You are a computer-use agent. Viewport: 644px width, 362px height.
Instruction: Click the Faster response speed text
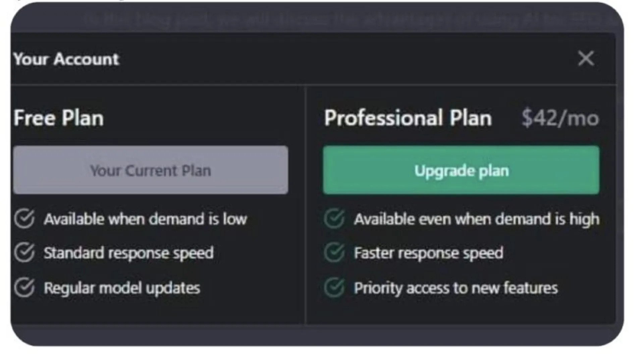(x=428, y=253)
